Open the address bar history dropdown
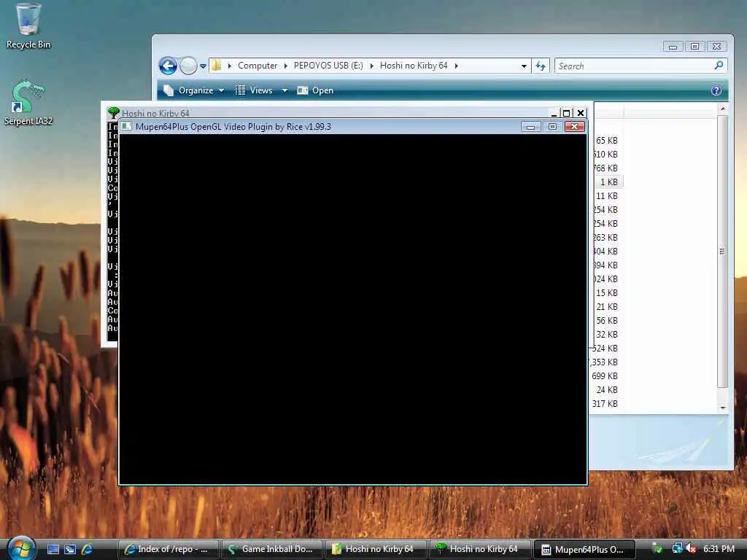 pyautogui.click(x=524, y=66)
